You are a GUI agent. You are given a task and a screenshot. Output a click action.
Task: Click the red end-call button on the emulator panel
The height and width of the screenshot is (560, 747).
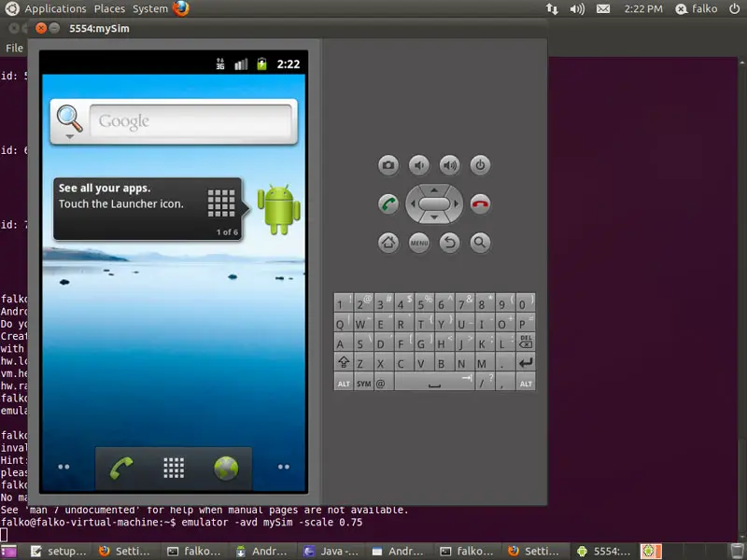(480, 203)
